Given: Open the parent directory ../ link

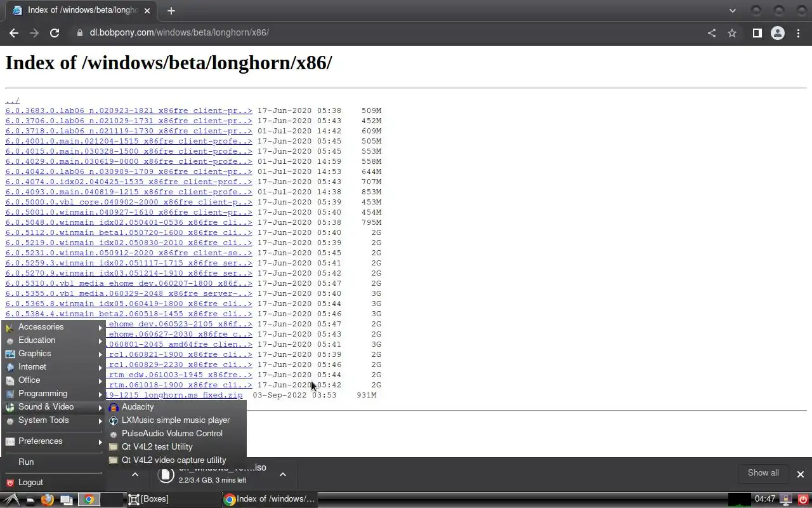Looking at the screenshot, I should point(13,100).
